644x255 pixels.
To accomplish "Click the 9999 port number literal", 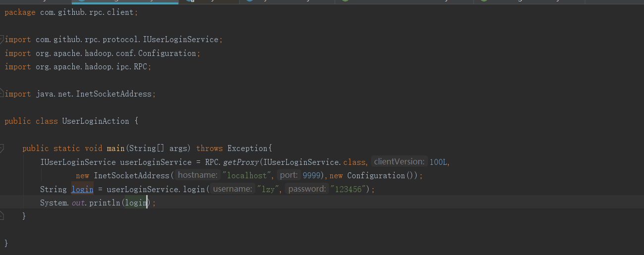I will click(x=312, y=176).
